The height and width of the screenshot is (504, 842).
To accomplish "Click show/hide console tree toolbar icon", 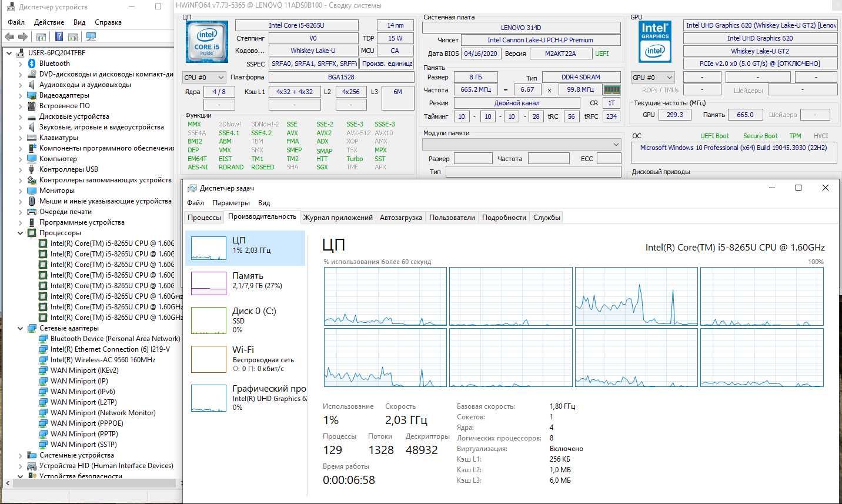I will pos(41,36).
